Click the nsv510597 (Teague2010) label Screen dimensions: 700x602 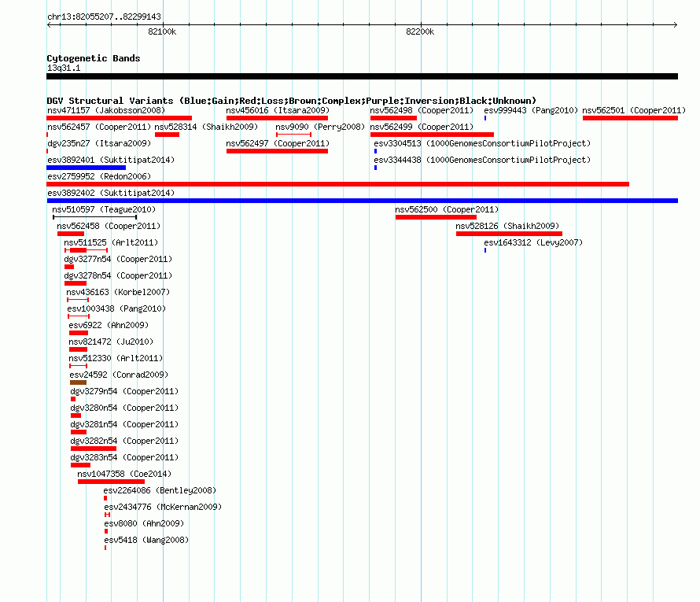[104, 209]
